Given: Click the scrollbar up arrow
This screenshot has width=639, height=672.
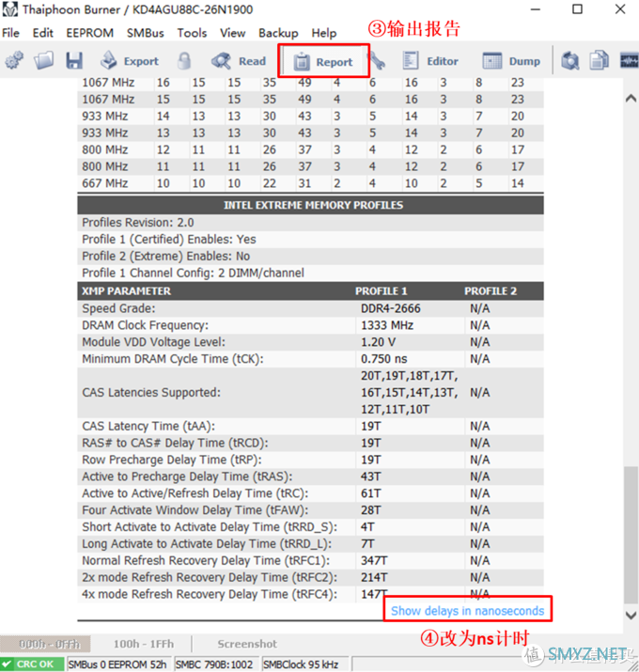Looking at the screenshot, I should click(x=631, y=99).
